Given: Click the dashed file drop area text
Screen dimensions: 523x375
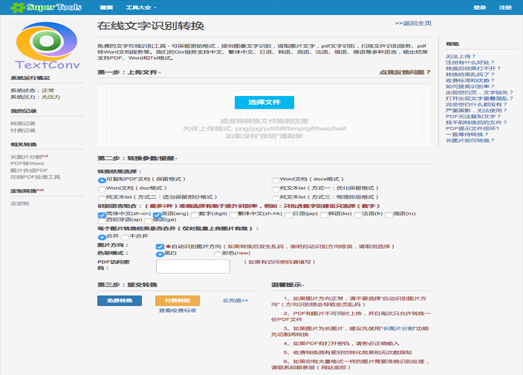Looking at the screenshot, I should point(264,128).
